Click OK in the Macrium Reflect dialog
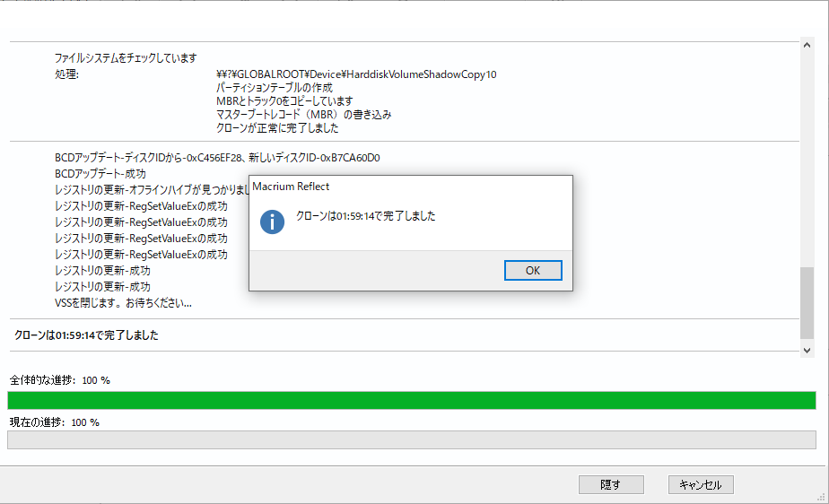 click(533, 271)
